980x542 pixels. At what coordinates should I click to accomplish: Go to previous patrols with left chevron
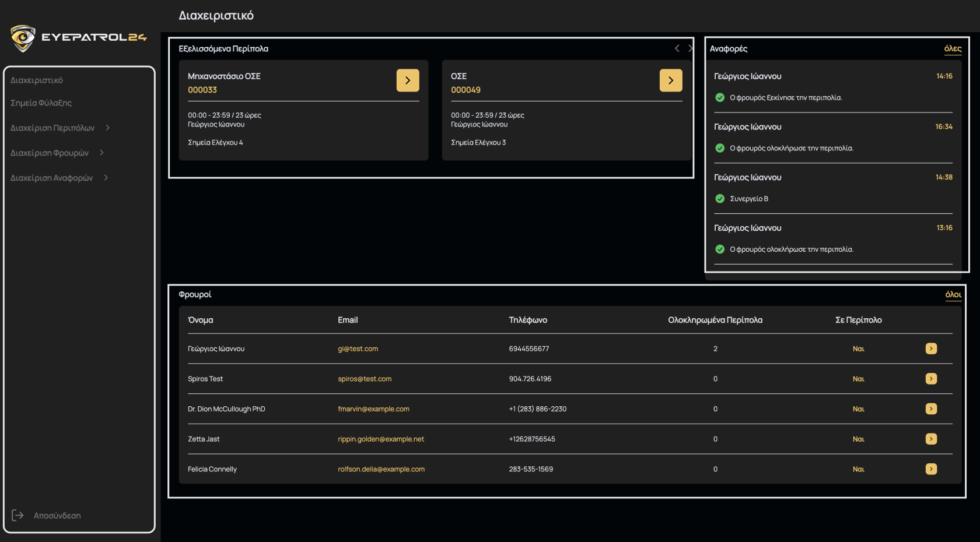677,48
